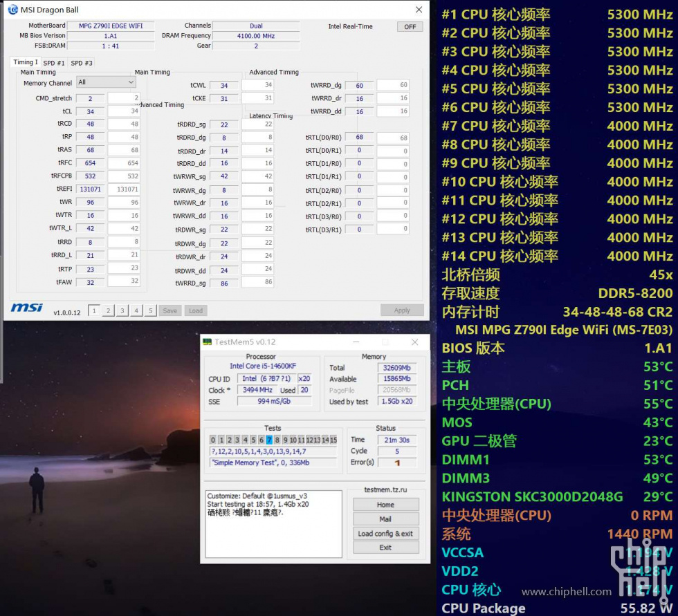678x616 pixels.
Task: Click the Error(s) count value
Action: pyautogui.click(x=397, y=463)
